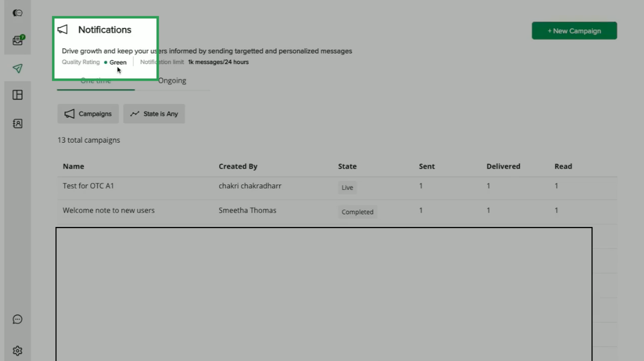Open the settings gear icon
644x361 pixels.
point(18,351)
